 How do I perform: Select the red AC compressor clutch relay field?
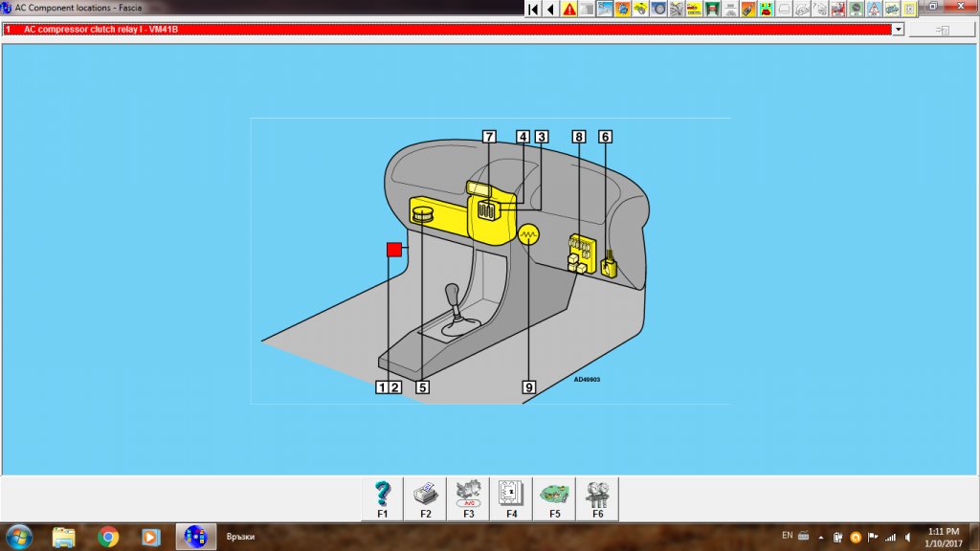coord(450,30)
